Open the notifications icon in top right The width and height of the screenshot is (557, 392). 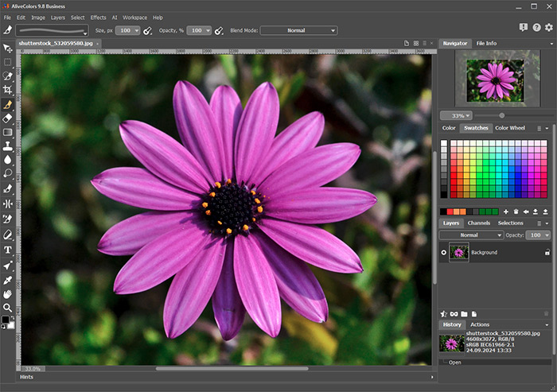524,28
